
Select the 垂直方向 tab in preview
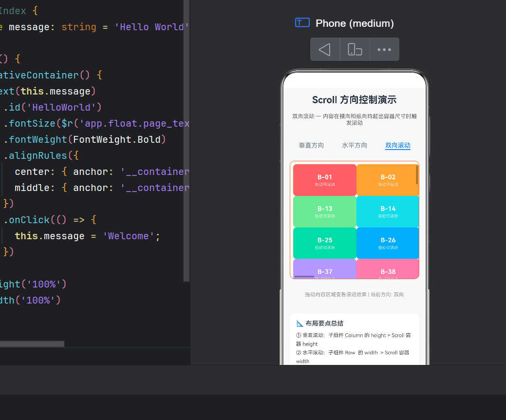(x=311, y=145)
